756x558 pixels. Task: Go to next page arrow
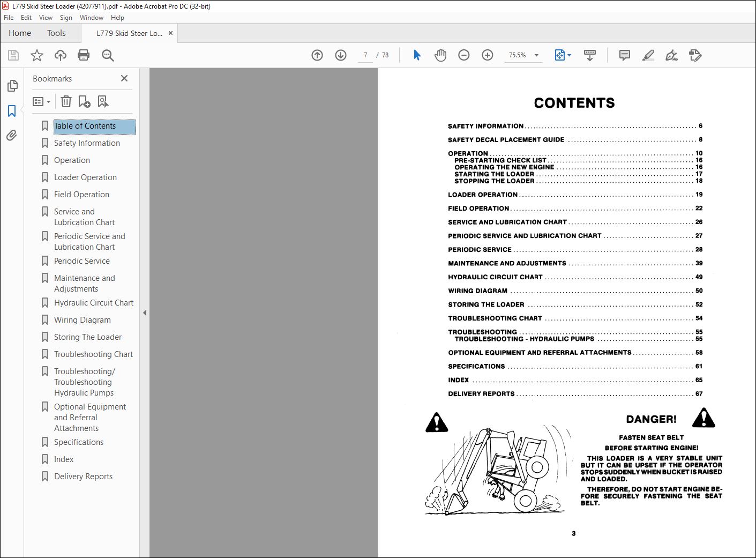tap(341, 55)
